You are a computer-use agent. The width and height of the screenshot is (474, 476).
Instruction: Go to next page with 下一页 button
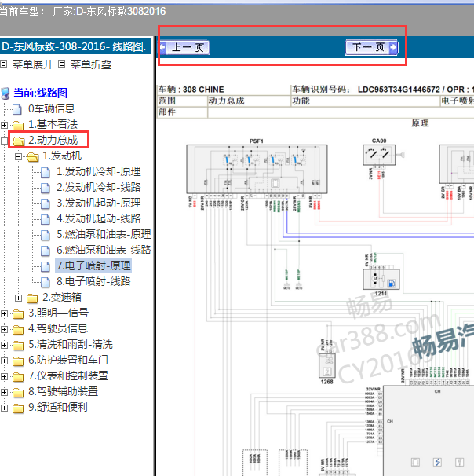point(371,47)
